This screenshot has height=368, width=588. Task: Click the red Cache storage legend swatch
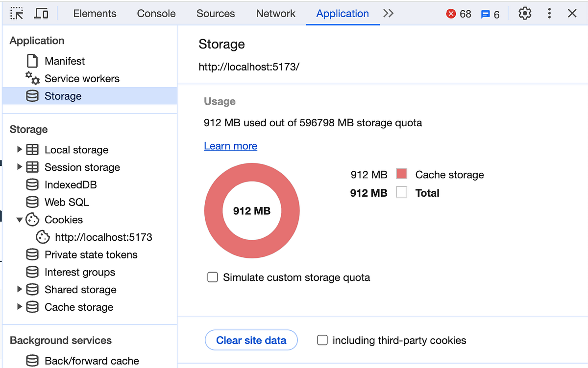(x=401, y=174)
